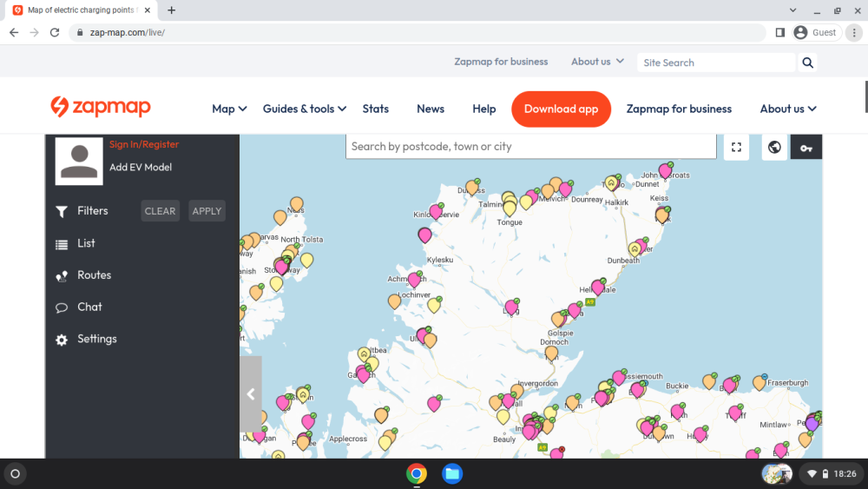
Task: Click the Download app button
Action: coord(561,109)
